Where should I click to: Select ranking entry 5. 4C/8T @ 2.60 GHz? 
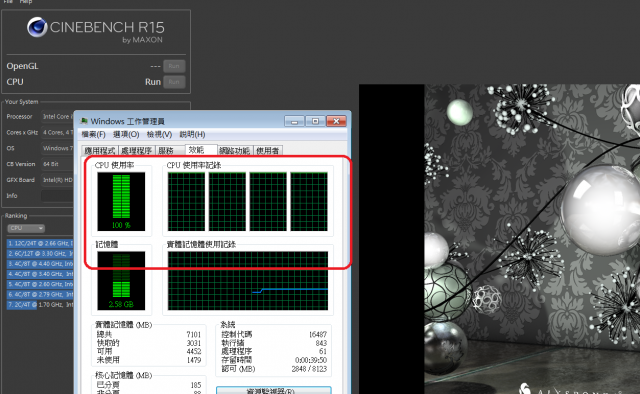tap(40, 284)
